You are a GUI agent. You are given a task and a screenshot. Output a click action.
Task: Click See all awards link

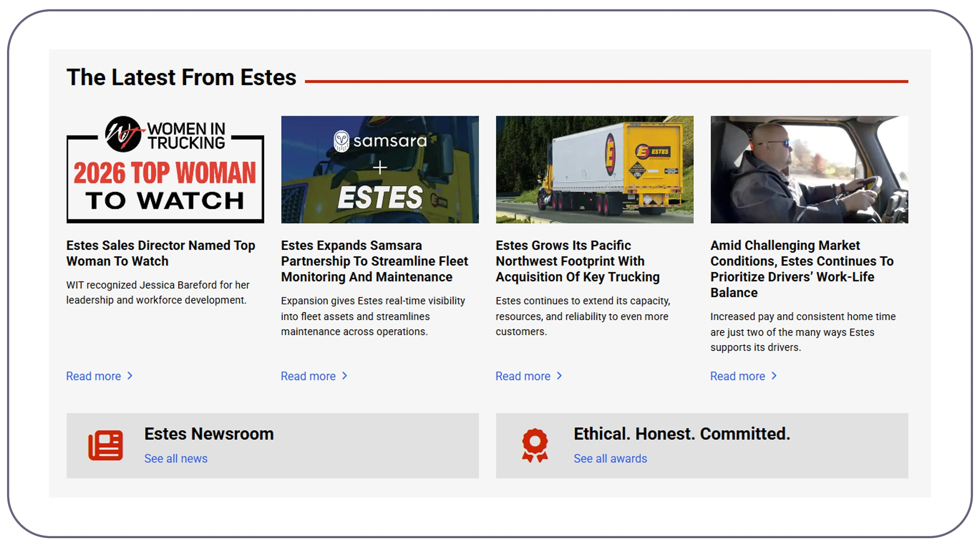tap(610, 459)
